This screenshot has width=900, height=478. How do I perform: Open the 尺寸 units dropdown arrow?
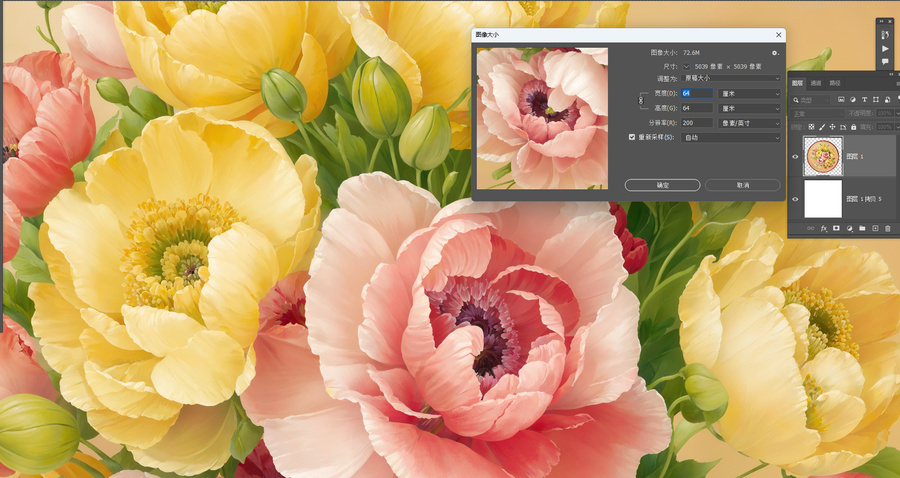(x=686, y=67)
